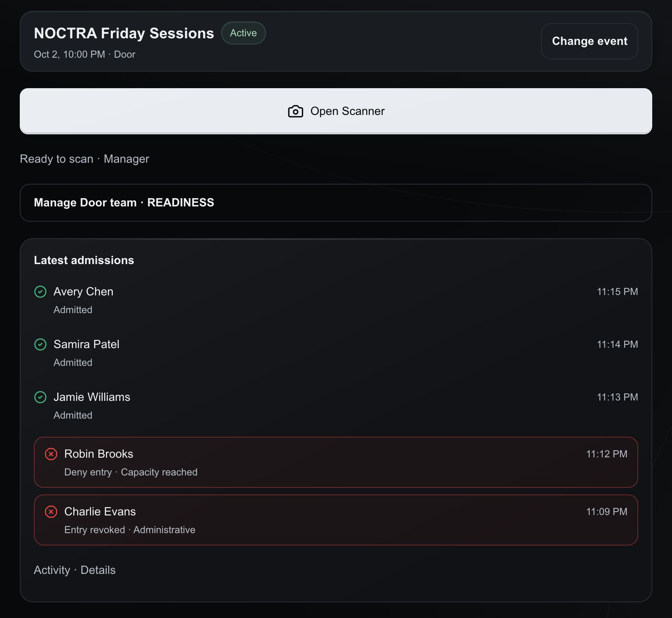The image size is (672, 618).
Task: Select the Avery Chen name
Action: 83,292
